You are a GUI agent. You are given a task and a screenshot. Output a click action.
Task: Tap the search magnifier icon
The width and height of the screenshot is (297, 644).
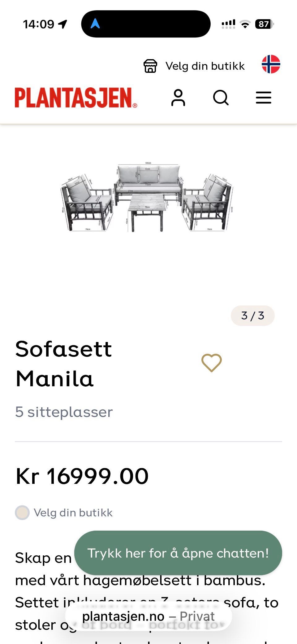(221, 98)
